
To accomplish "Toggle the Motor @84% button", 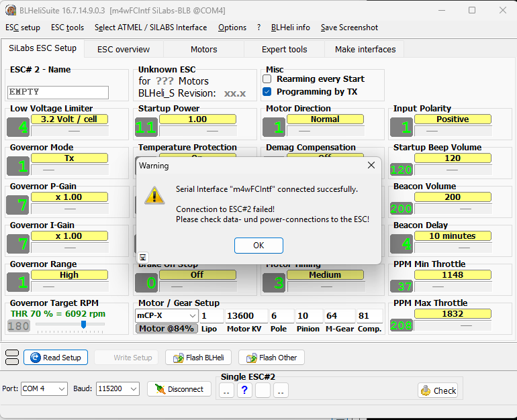I will click(165, 329).
